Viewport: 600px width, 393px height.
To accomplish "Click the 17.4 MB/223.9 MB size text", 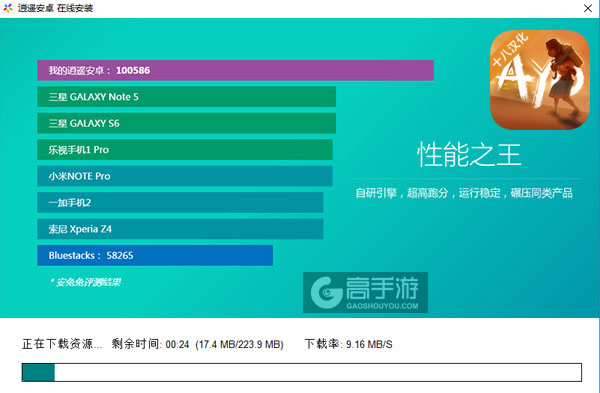I will [x=240, y=344].
